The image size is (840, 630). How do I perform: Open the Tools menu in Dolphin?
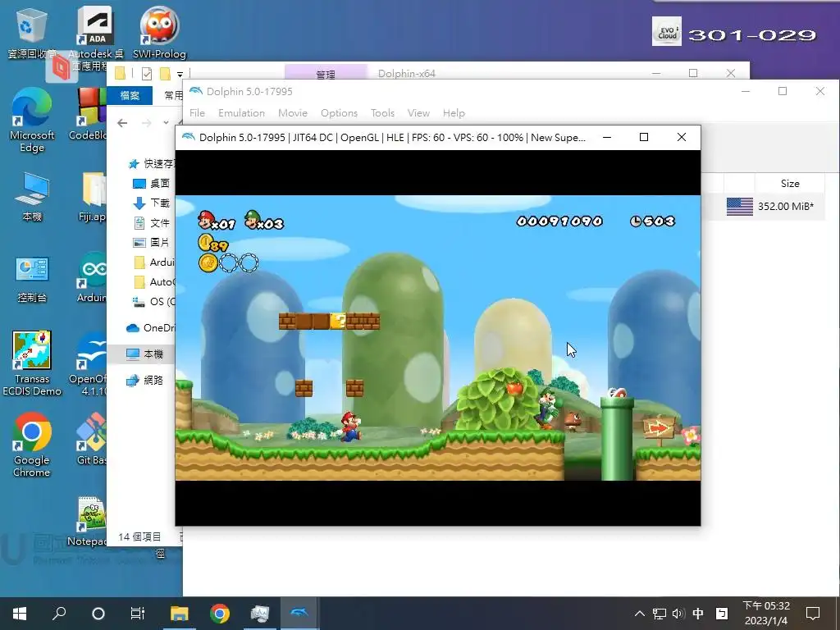382,113
